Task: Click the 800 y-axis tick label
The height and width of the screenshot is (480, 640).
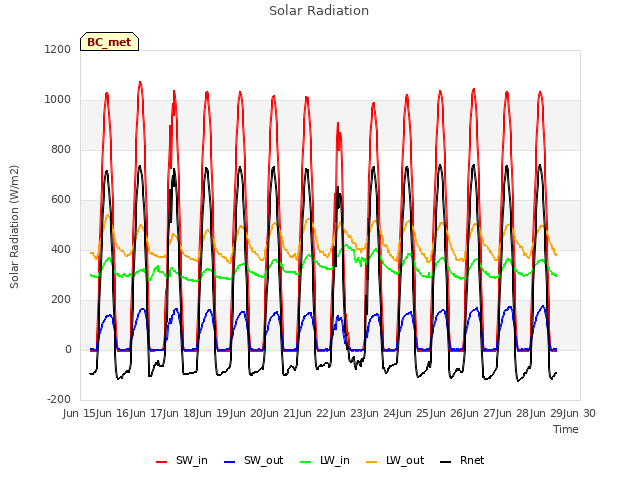Action: (61, 149)
